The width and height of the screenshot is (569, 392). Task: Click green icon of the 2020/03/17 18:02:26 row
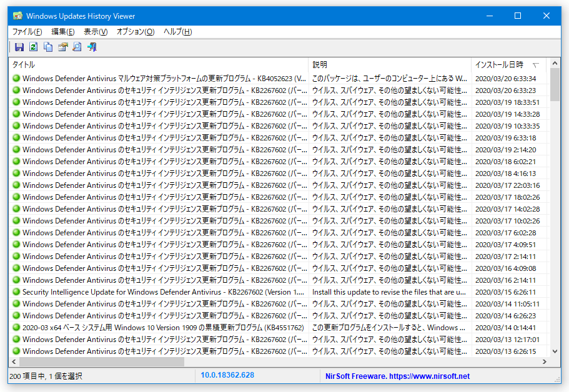coord(16,197)
